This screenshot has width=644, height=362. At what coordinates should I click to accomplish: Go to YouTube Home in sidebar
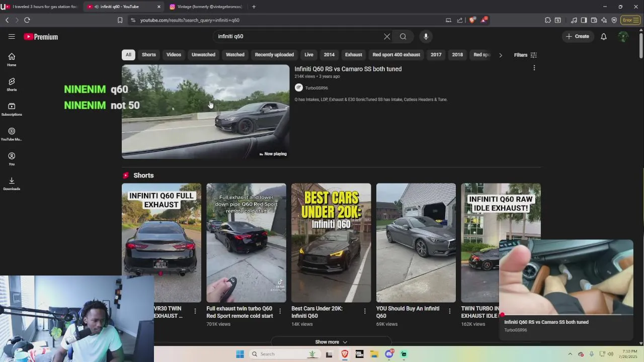(12, 59)
